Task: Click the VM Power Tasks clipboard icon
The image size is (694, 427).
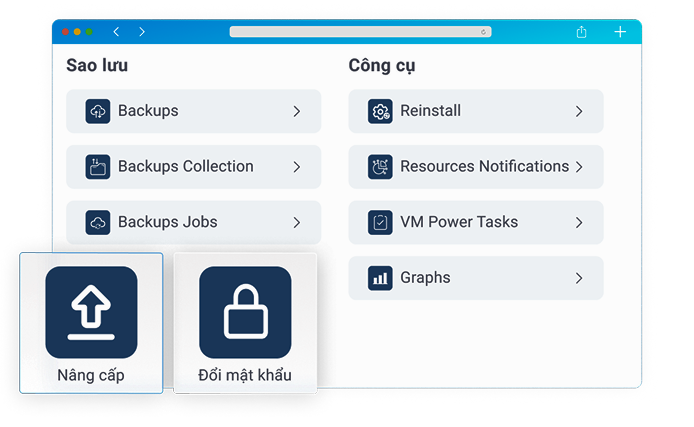Action: tap(380, 222)
